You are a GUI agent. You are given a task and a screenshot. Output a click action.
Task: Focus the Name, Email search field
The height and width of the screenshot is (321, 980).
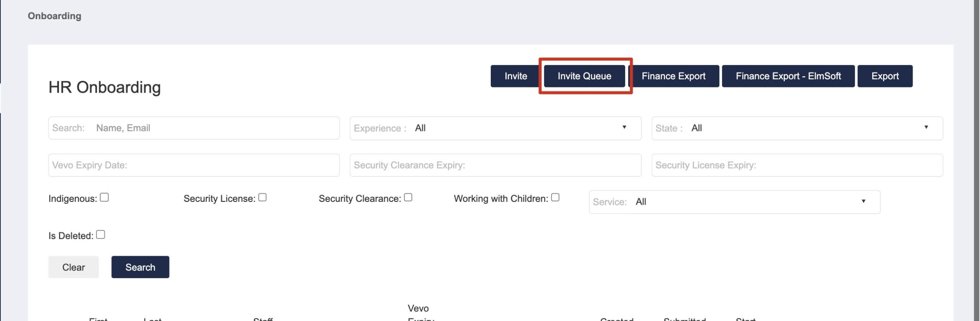click(x=194, y=128)
